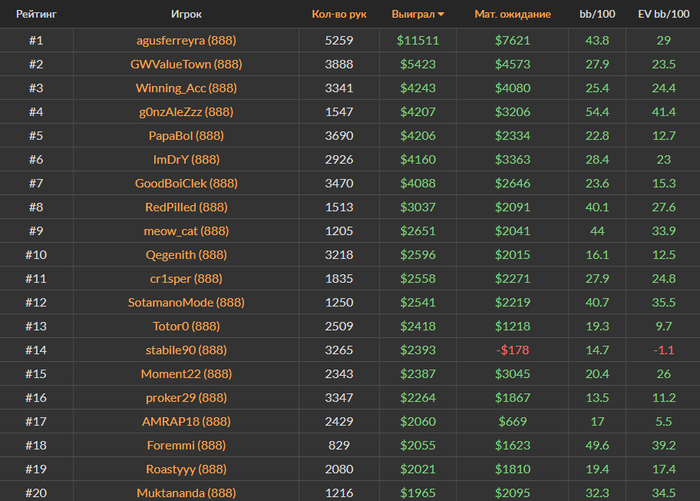The height and width of the screenshot is (501, 700).
Task: Sort by Мат. ожидание column
Action: (x=512, y=15)
